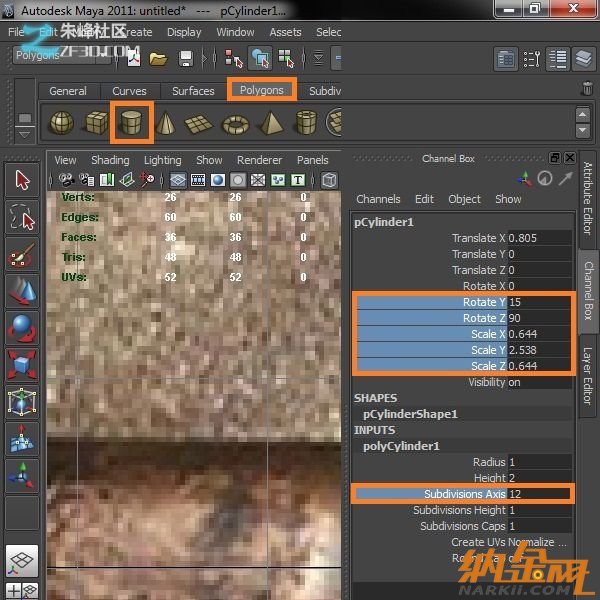Toggle Channel Box show/hide button
600x600 pixels.
coord(558,59)
